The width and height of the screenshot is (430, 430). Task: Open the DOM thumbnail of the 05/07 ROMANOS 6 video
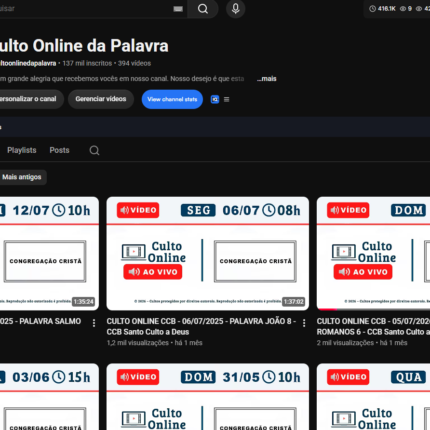click(373, 253)
